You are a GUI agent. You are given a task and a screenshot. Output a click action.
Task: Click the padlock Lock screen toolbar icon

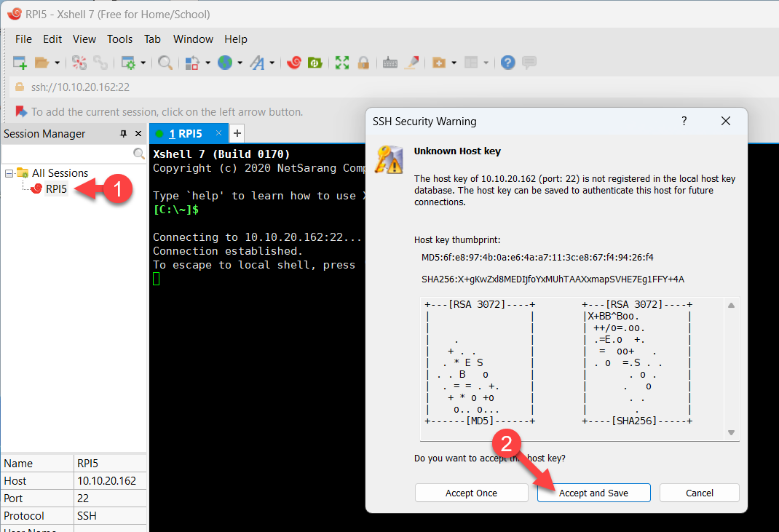pos(363,63)
